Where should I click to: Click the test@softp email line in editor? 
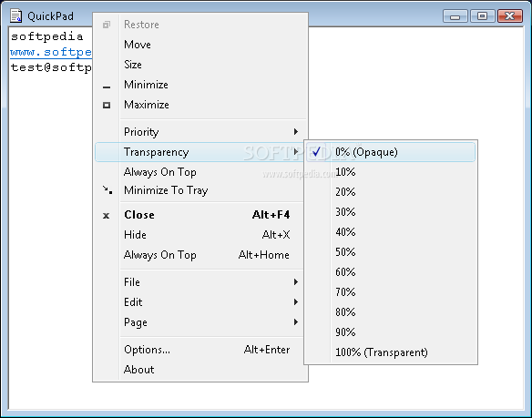51,67
